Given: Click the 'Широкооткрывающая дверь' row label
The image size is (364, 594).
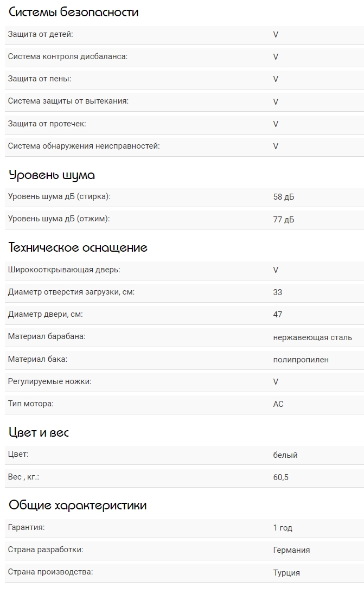Looking at the screenshot, I should point(64,270).
